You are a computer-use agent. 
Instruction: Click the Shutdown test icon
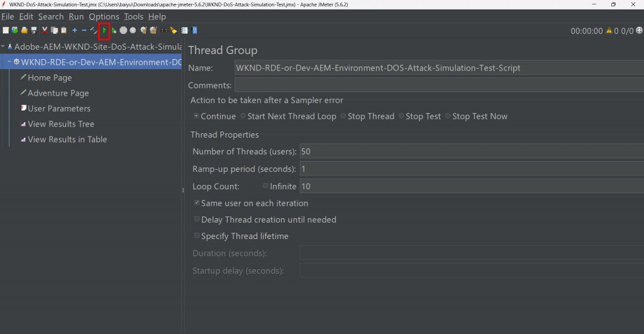click(x=133, y=30)
